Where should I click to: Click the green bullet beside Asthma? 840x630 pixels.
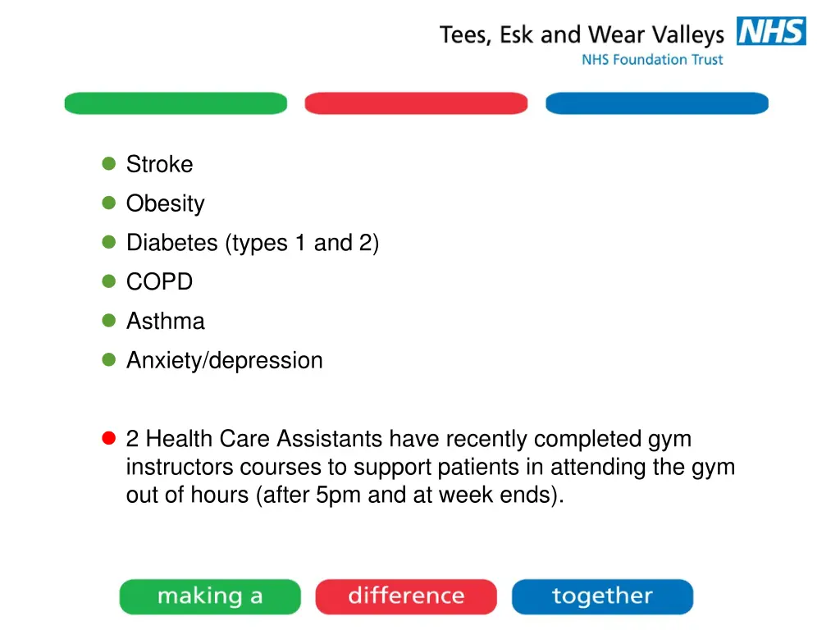(x=109, y=321)
